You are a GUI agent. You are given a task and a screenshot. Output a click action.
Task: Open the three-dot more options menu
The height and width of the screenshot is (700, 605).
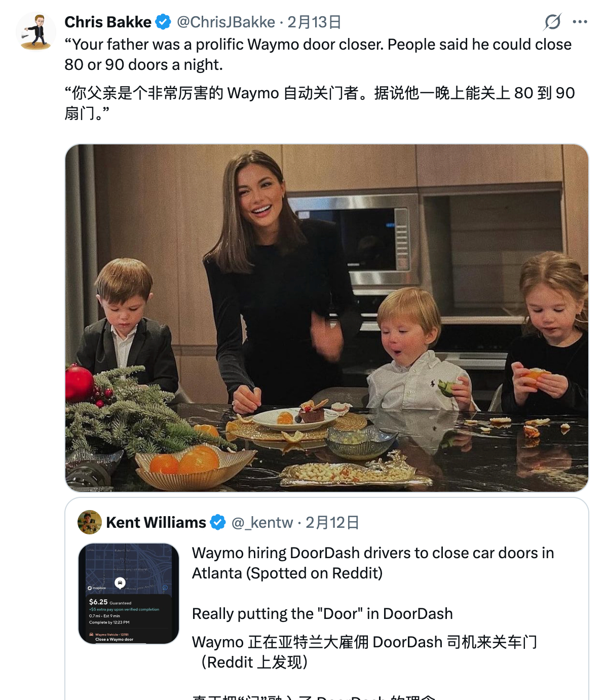point(580,22)
